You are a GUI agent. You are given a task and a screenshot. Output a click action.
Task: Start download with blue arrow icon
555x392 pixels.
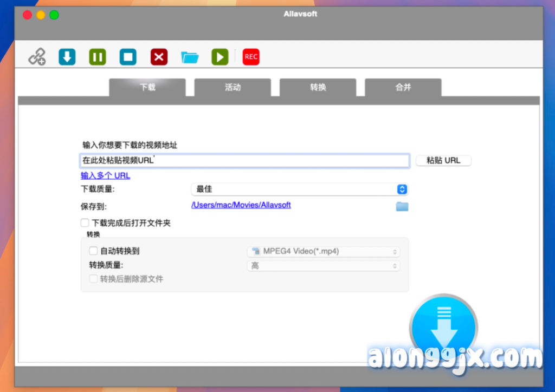[67, 57]
